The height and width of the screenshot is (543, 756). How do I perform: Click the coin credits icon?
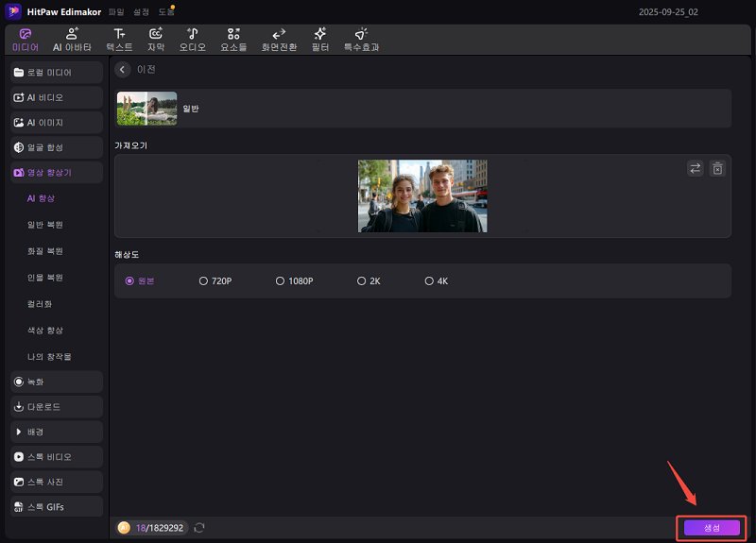pos(124,528)
